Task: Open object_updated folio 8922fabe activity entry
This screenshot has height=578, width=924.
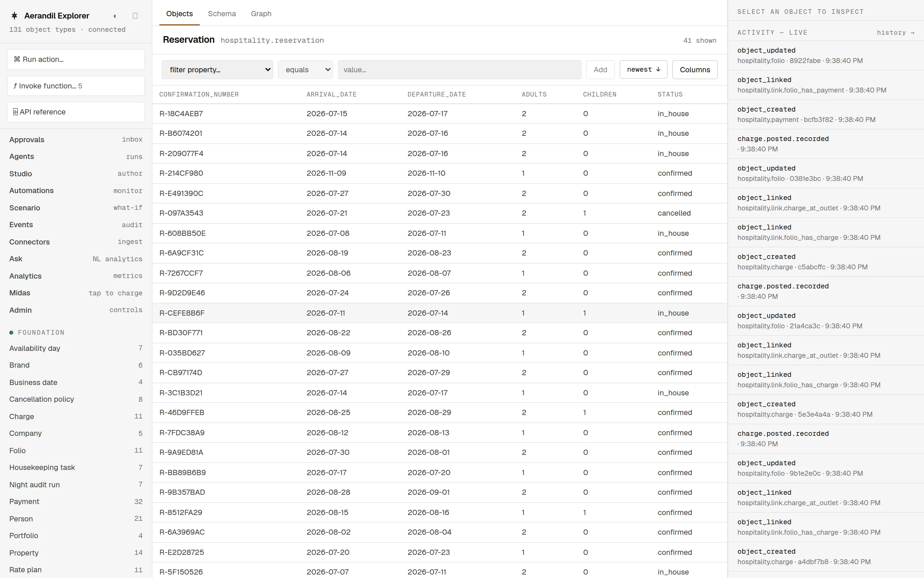Action: [x=826, y=55]
